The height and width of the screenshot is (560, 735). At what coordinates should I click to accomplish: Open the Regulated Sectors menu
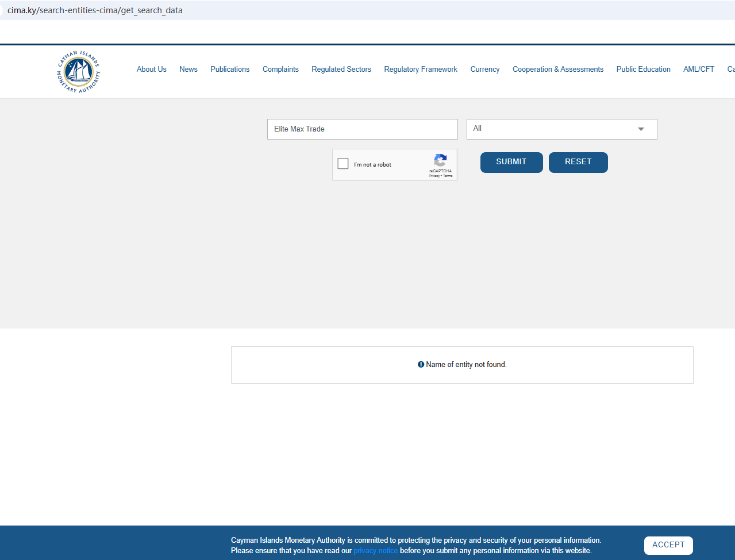[x=341, y=69]
